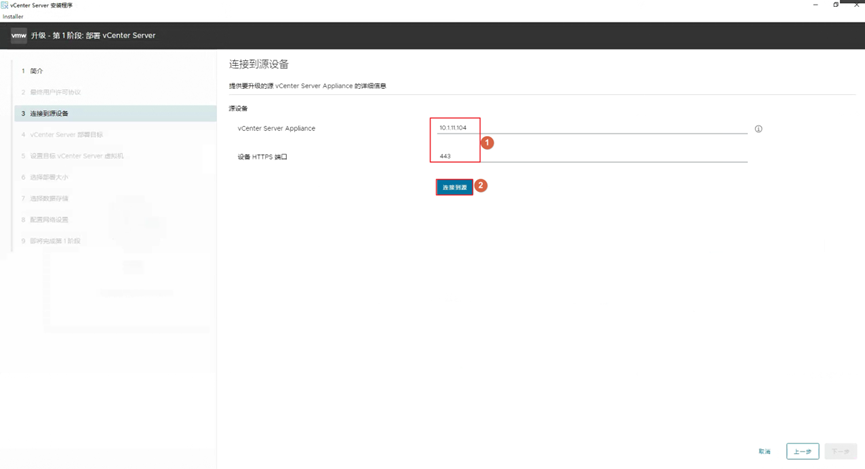Image resolution: width=865 pixels, height=469 pixels.
Task: Click the 提供要升级的源 vCenter Server Appliance description
Action: point(307,86)
